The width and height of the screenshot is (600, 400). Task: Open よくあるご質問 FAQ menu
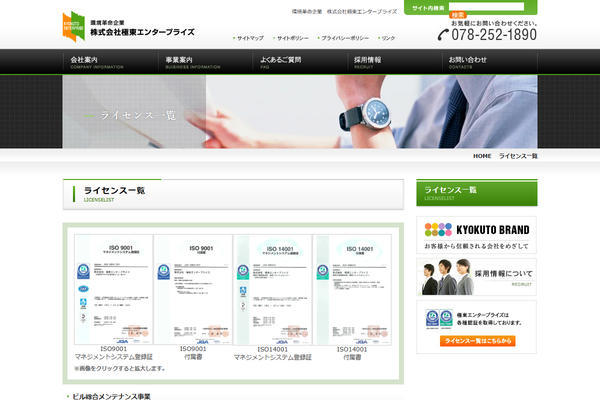[300, 62]
